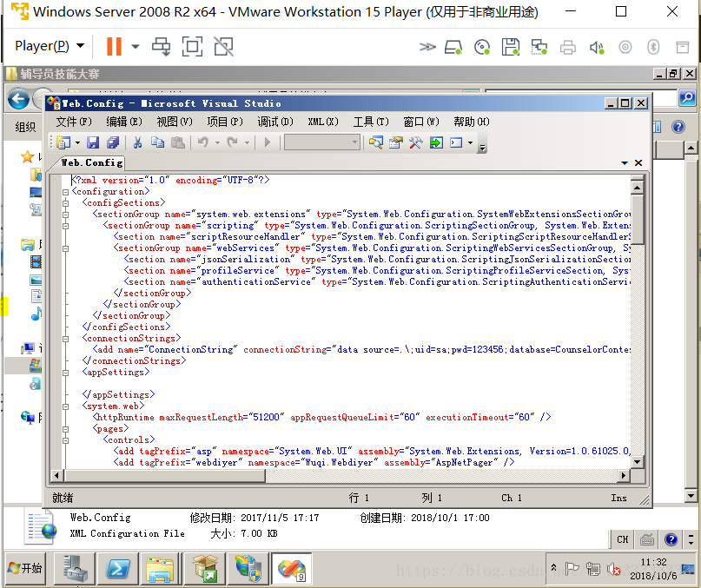Open the 文件(F) menu
Viewport: 701px width, 588px height.
[x=74, y=122]
